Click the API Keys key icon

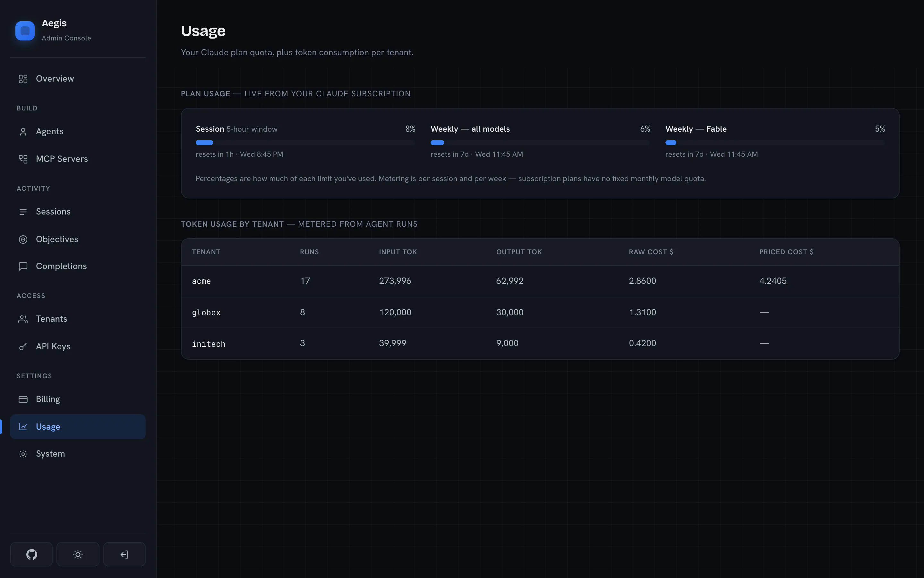point(23,347)
